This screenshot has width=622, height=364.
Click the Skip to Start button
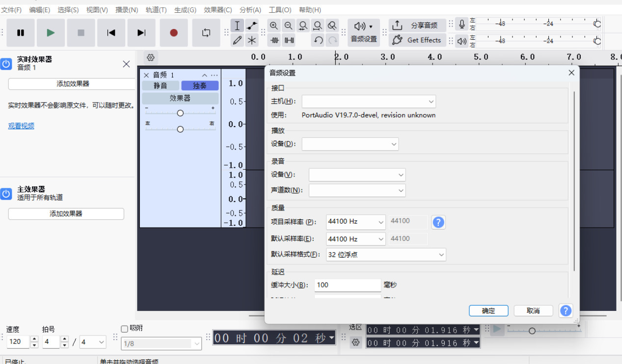111,33
